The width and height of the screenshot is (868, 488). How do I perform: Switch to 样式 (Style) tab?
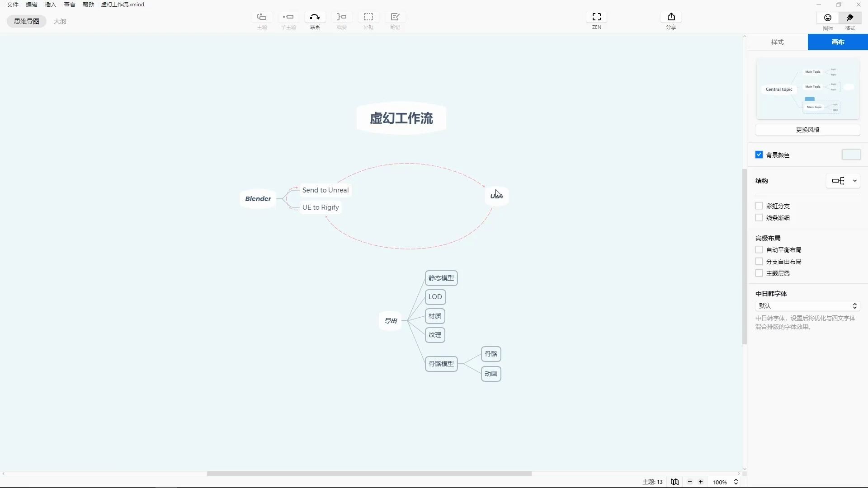[778, 42]
